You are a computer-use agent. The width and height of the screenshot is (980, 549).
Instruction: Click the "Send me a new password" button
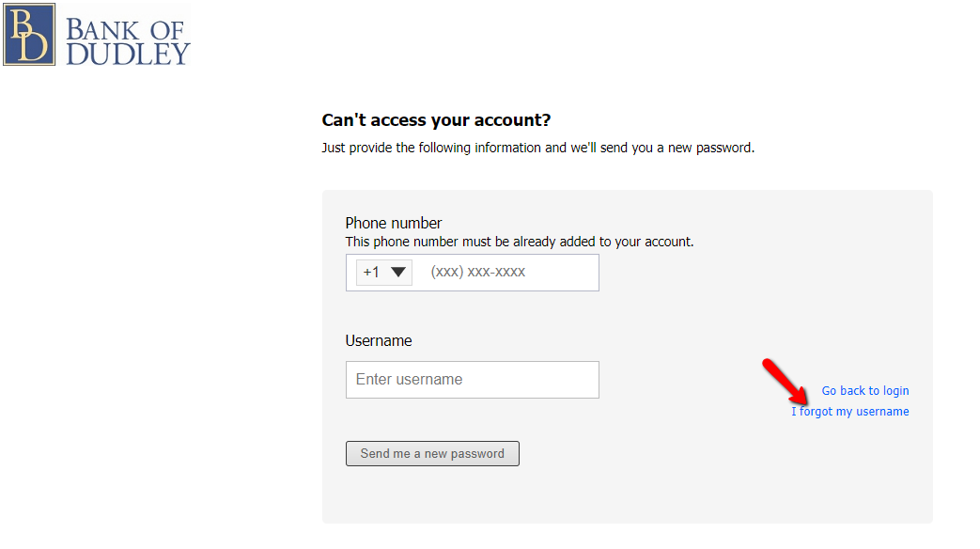tap(432, 453)
